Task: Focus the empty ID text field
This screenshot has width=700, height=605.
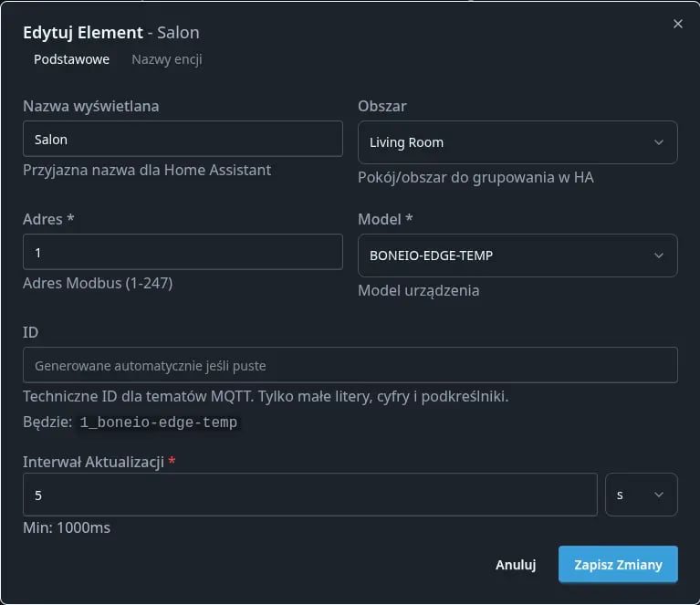Action: [x=350, y=365]
